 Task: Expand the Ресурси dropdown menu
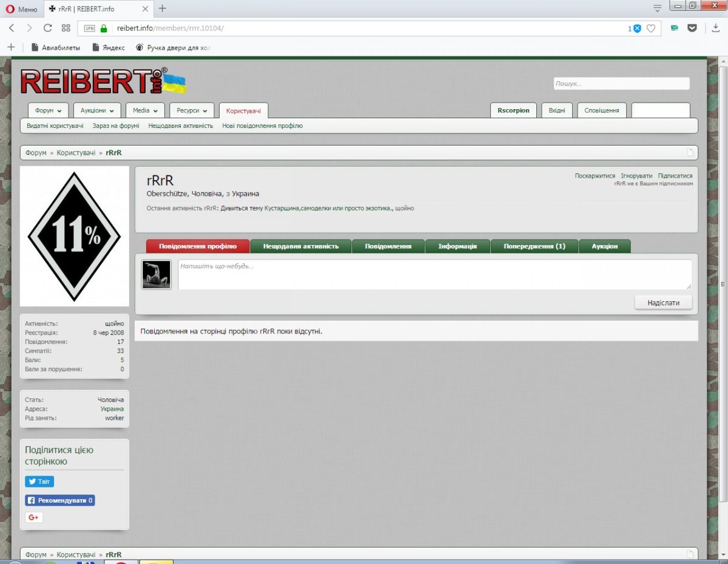tap(192, 110)
